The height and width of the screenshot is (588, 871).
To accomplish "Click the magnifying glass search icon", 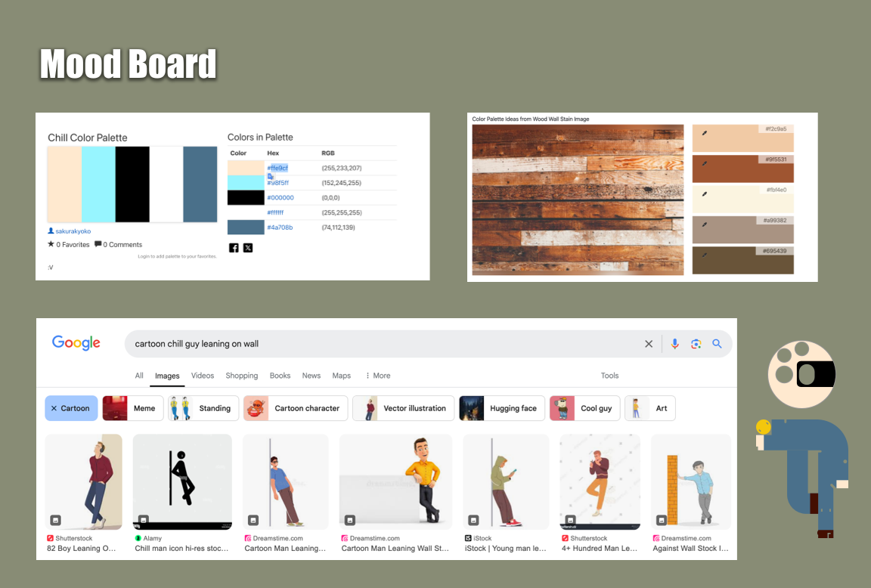I will coord(717,344).
